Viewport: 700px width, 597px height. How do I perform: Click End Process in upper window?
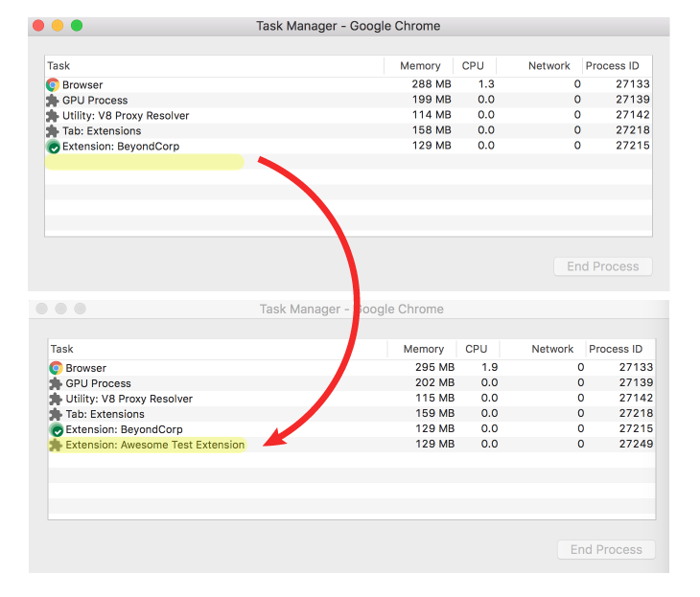pos(603,266)
